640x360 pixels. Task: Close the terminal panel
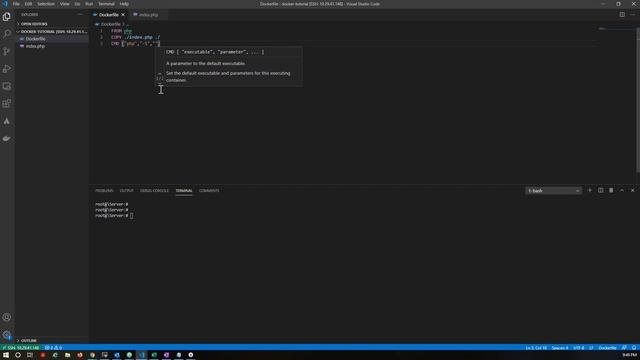(633, 190)
